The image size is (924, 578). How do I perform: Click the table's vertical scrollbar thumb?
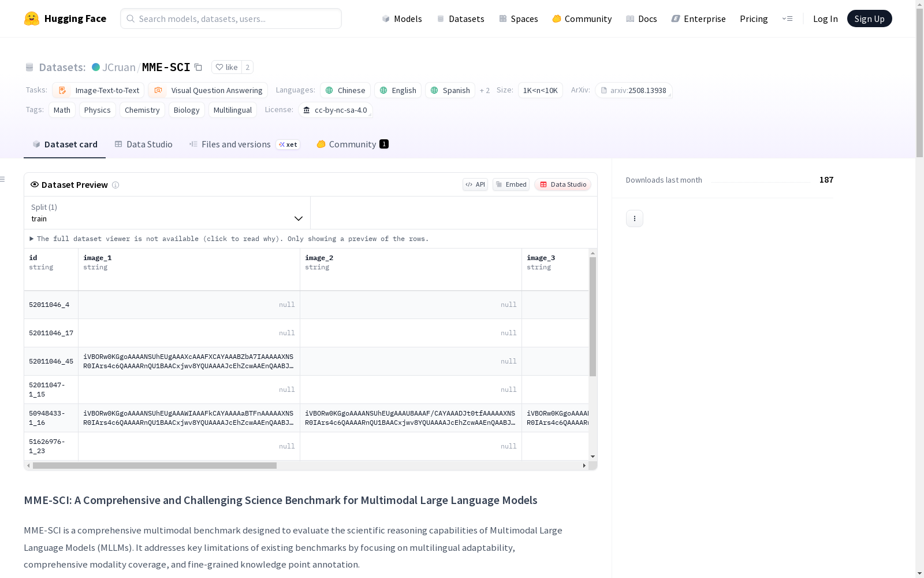(x=593, y=317)
